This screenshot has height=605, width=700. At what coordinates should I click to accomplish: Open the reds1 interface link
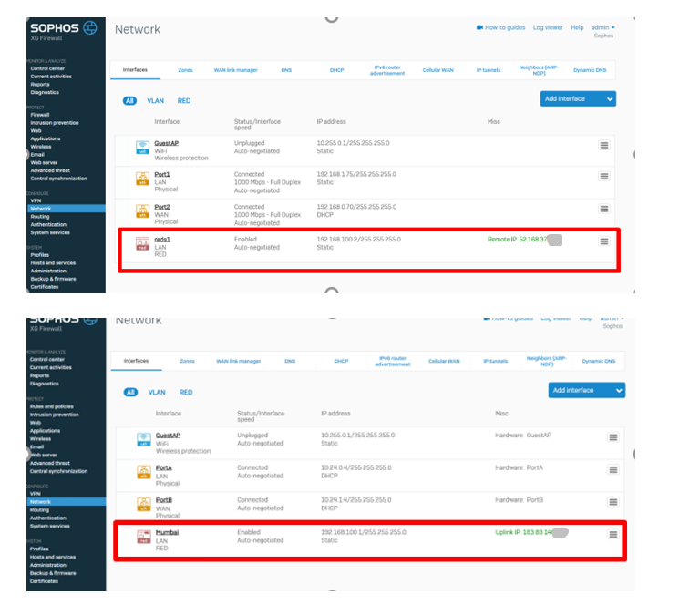[x=162, y=239]
